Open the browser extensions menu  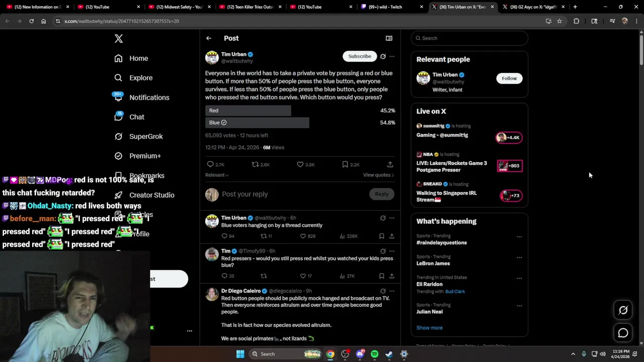(576, 21)
